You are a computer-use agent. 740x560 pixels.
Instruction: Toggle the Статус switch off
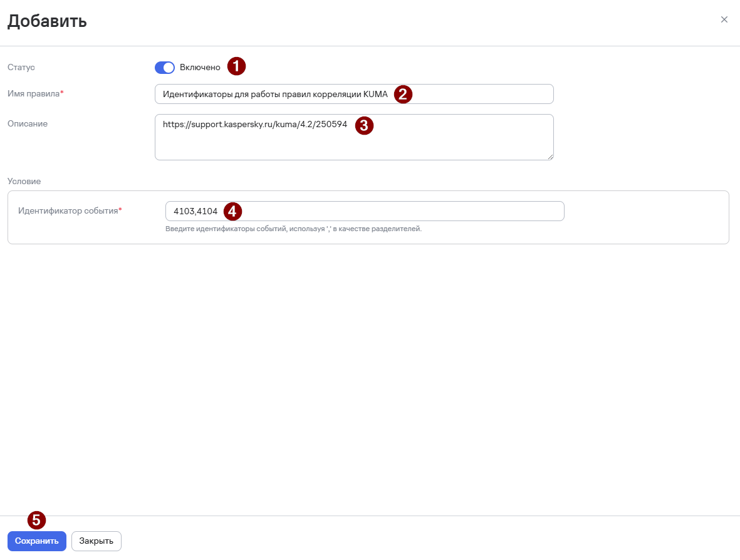[x=165, y=68]
